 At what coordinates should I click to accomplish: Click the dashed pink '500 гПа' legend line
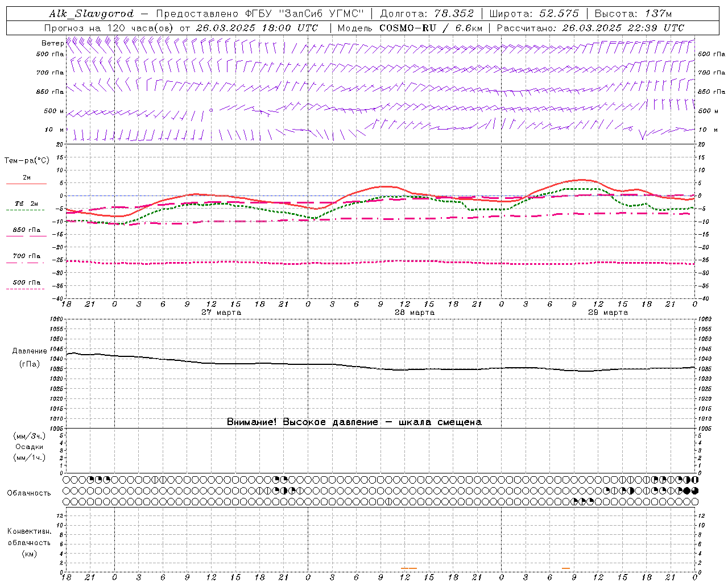pyautogui.click(x=26, y=289)
